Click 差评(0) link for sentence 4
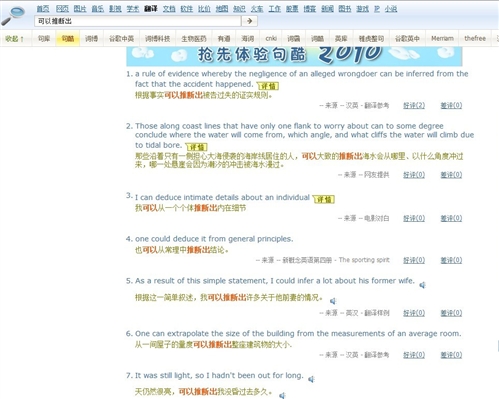This screenshot has width=499, height=399. tap(451, 260)
